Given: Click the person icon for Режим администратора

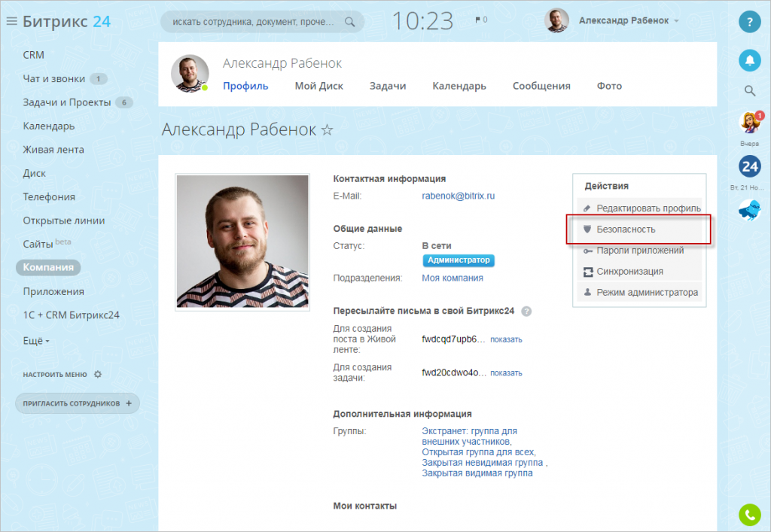Looking at the screenshot, I should (587, 292).
